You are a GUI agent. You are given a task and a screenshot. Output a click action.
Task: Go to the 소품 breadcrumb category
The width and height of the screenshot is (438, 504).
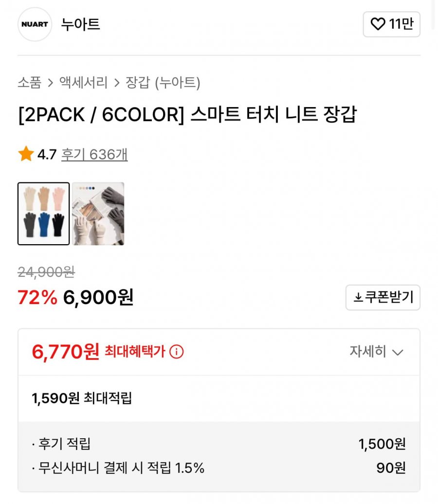click(29, 83)
